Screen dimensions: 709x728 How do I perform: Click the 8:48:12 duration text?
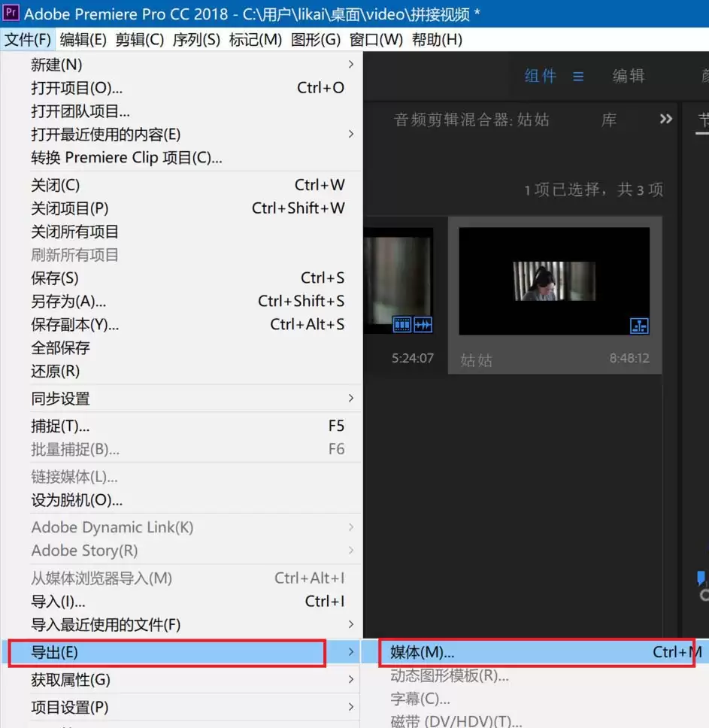coord(629,358)
